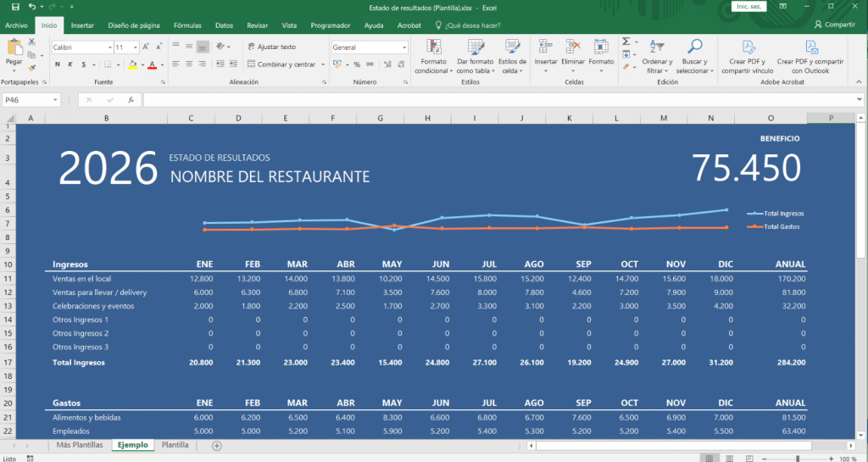This screenshot has height=462, width=868.
Task: Switch to the Insertar ribbon tab
Action: (82, 25)
